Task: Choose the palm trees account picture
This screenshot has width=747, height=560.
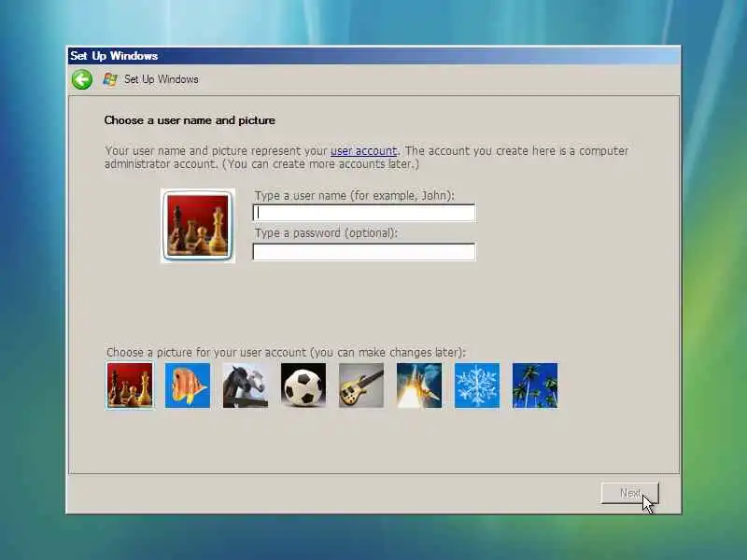Action: click(x=535, y=385)
